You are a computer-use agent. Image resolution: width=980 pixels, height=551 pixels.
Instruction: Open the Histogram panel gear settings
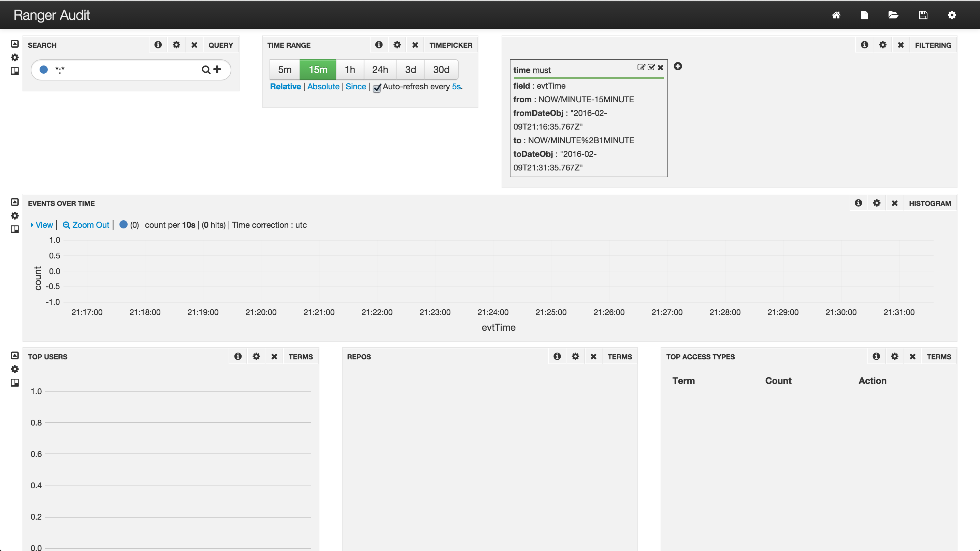point(877,203)
